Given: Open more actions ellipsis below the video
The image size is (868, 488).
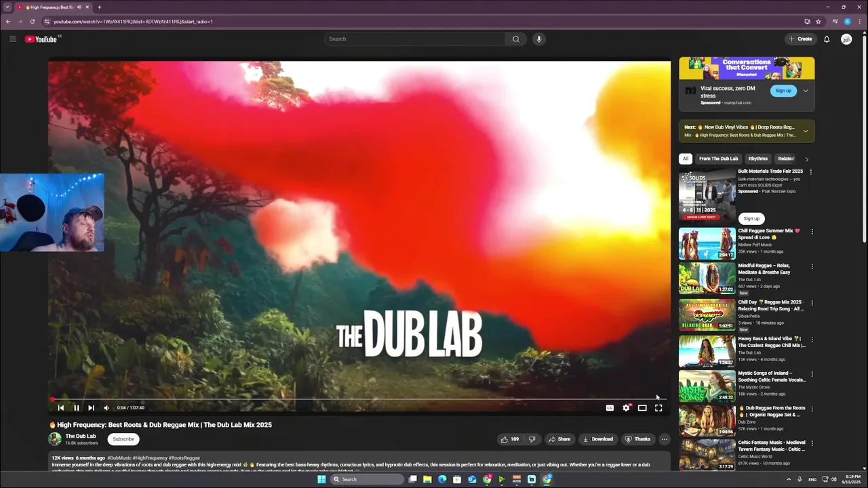Looking at the screenshot, I should click(665, 439).
